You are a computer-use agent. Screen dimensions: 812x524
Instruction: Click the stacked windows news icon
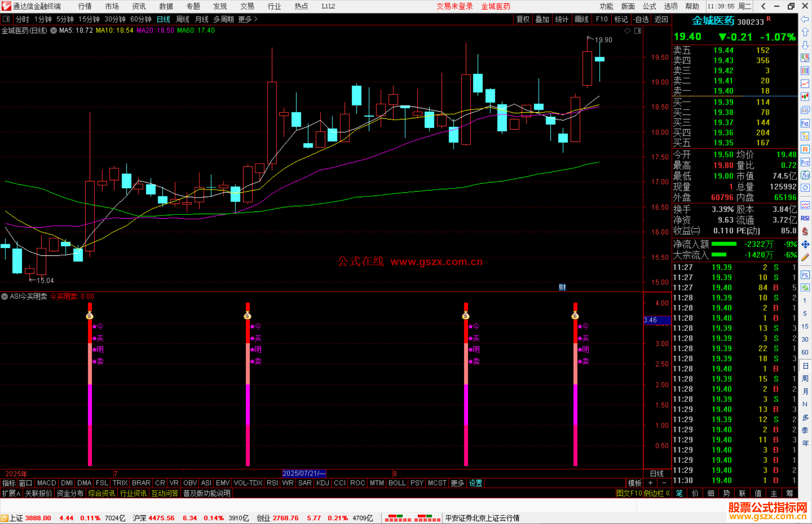tap(805, 110)
